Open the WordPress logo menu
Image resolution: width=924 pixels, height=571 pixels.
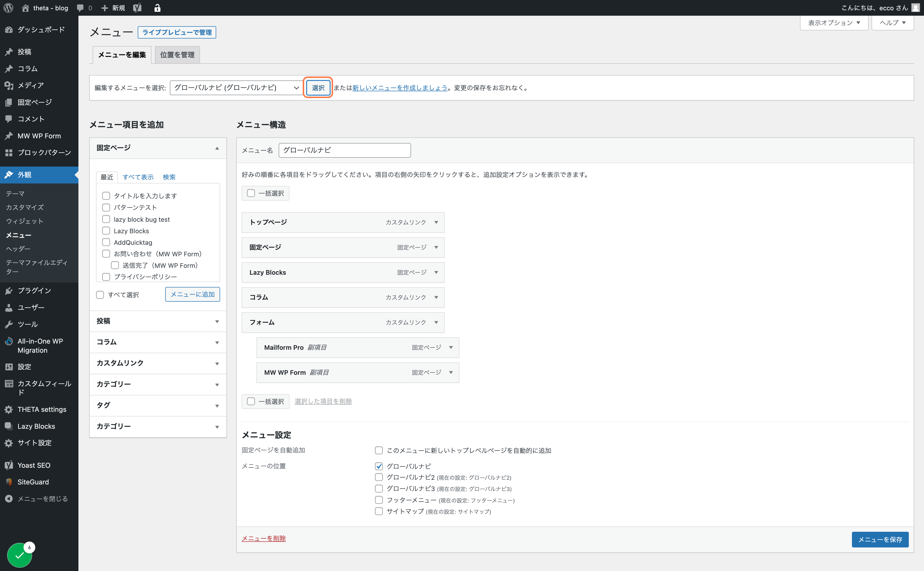[x=8, y=8]
